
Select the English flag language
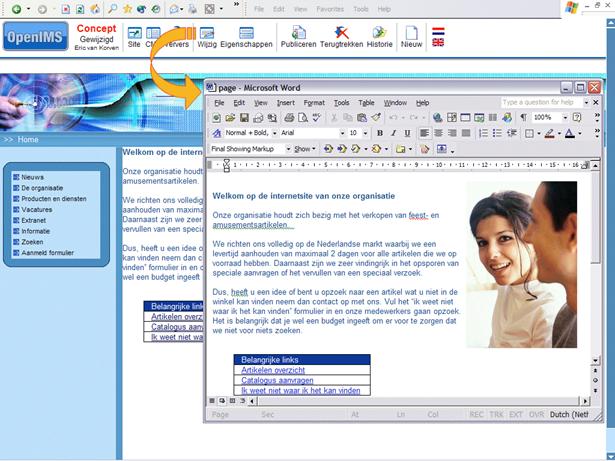(438, 42)
